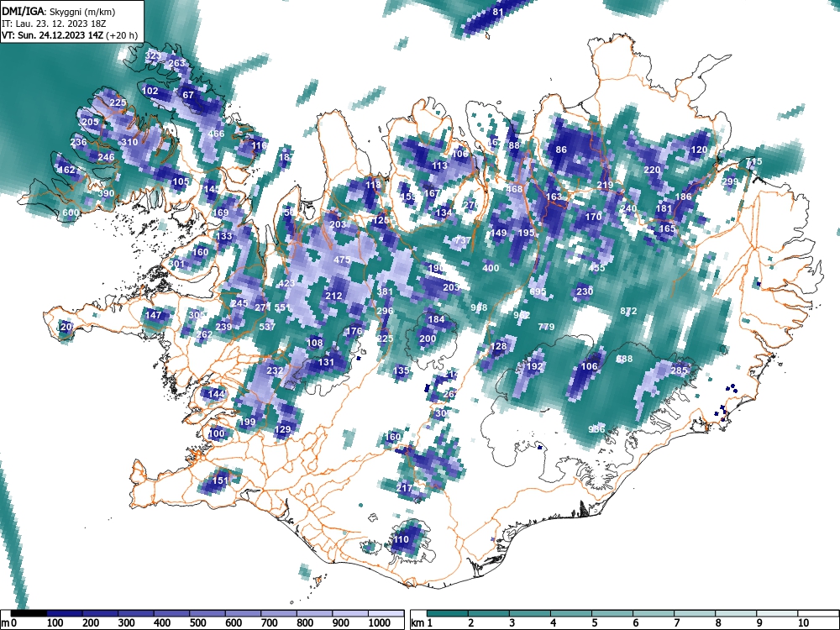Click the map value 192

coord(534,367)
